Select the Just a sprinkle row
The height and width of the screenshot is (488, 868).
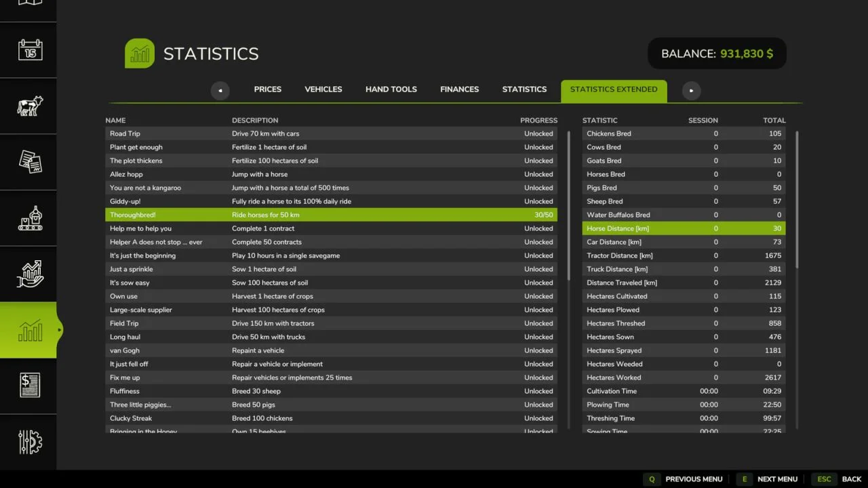[x=331, y=269]
